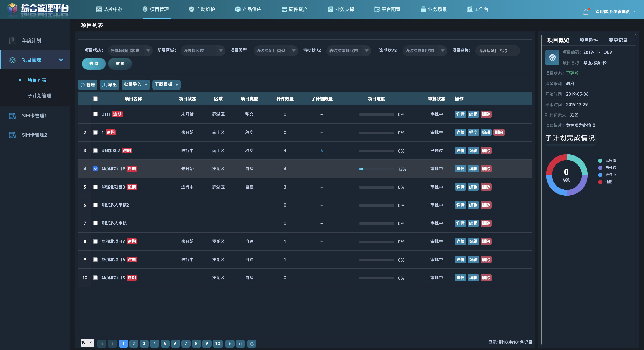The width and height of the screenshot is (644, 350).
Task: Go to first page pagination icon
Action: tap(102, 344)
